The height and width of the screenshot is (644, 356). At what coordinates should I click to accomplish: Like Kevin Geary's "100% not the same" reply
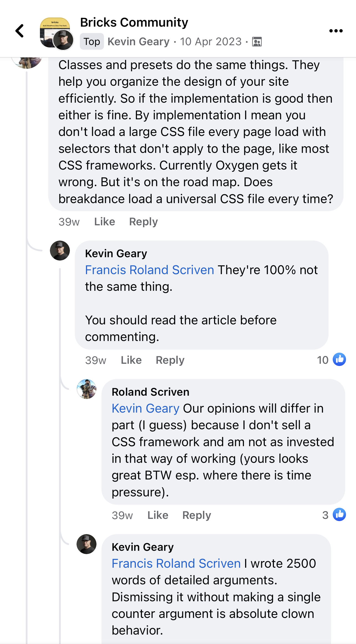(x=131, y=360)
